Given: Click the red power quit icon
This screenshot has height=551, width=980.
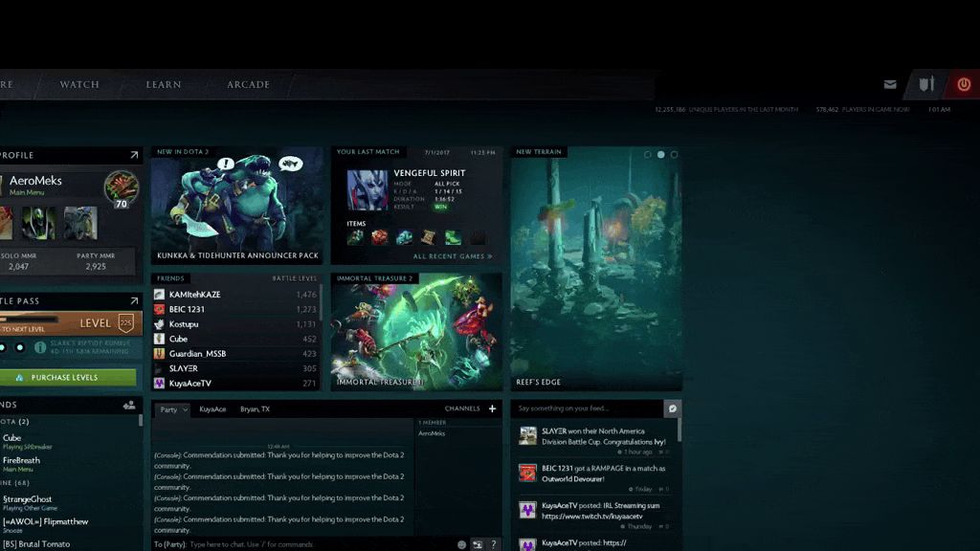Looking at the screenshot, I should 964,84.
